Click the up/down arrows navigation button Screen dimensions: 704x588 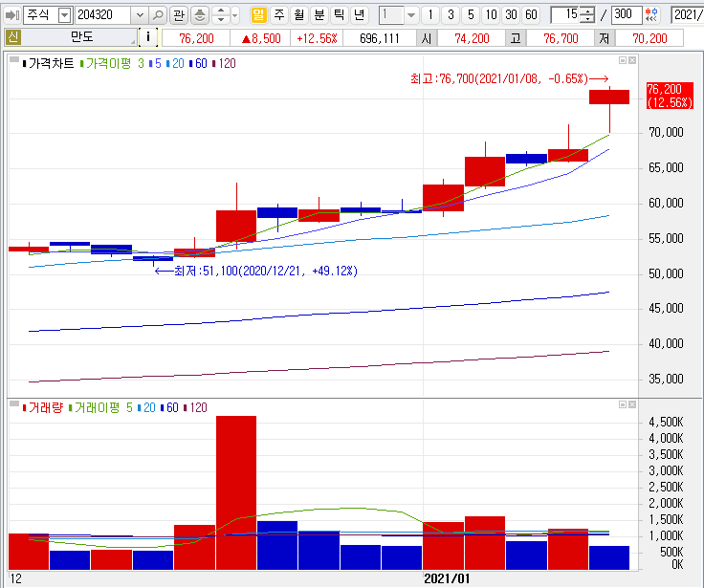point(220,15)
